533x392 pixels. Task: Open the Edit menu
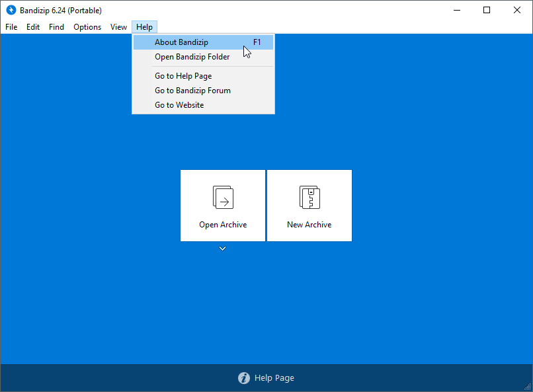click(x=33, y=27)
